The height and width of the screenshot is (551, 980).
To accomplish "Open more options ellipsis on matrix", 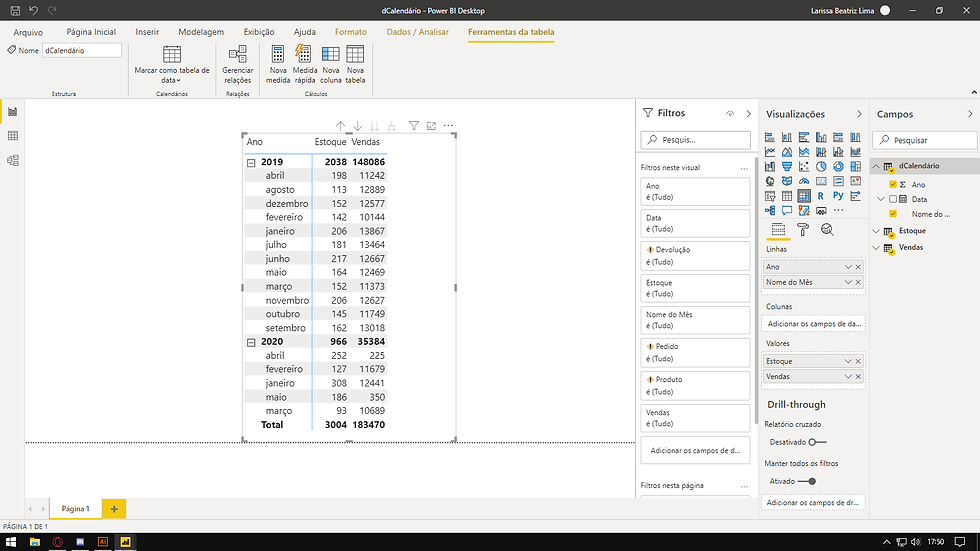I will [448, 126].
